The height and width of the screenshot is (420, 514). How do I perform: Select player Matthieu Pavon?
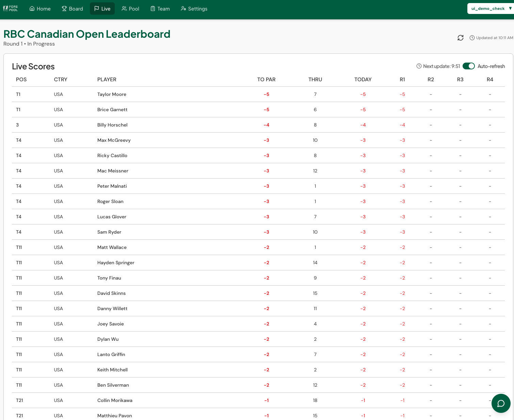[x=115, y=416]
